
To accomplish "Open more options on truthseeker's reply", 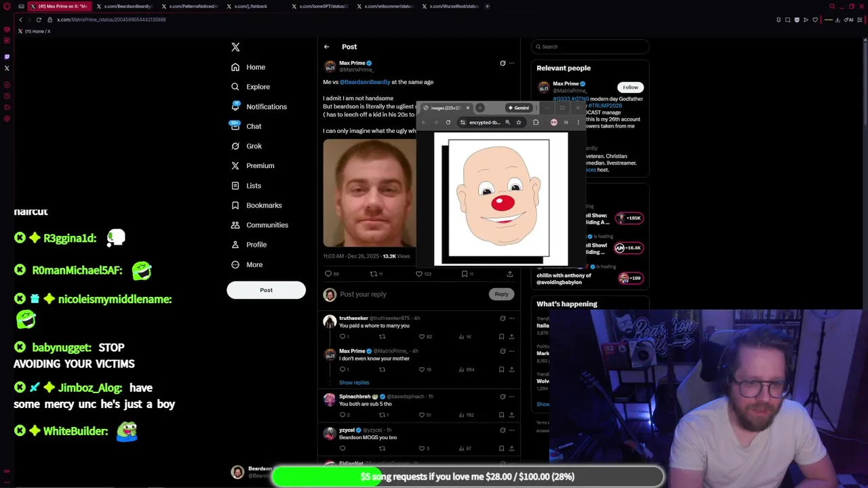I will point(511,318).
